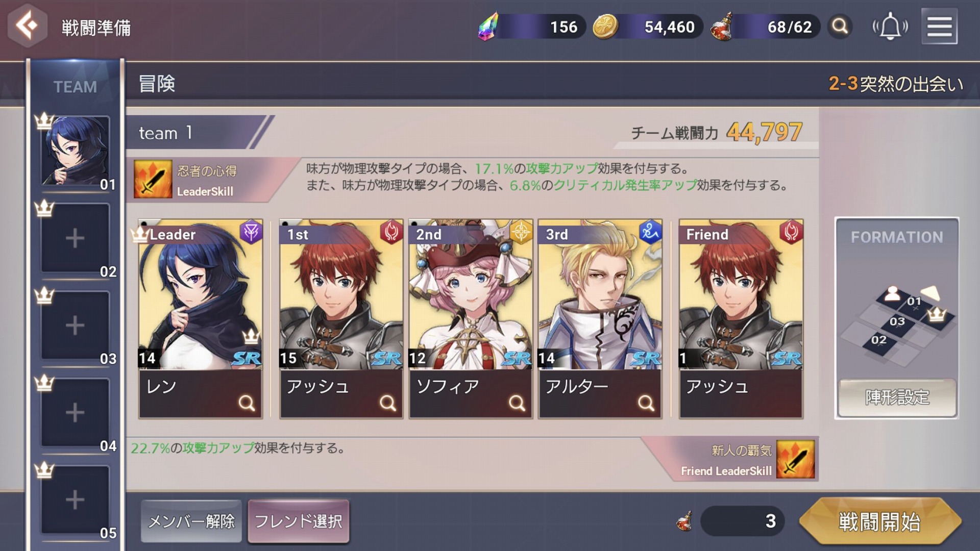Add a team in empty slot 04
The width and height of the screenshot is (980, 551).
76,413
